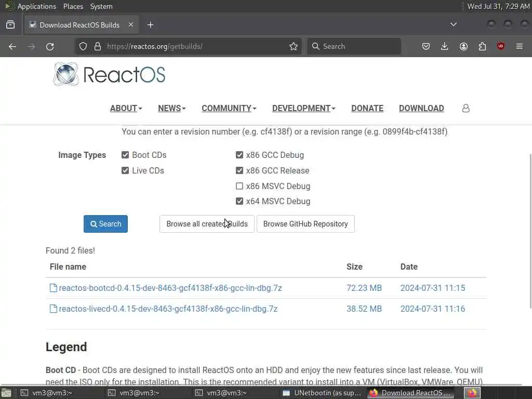Toggle the x86 GCC Debug checkbox

240,155
